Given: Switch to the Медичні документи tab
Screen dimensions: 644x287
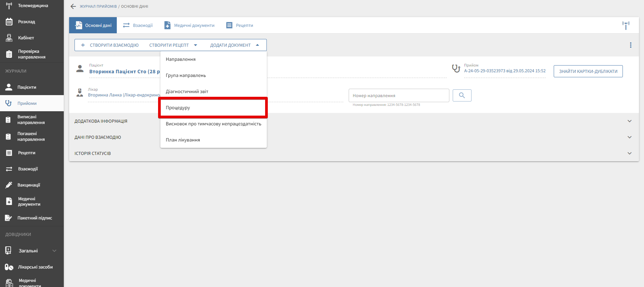Looking at the screenshot, I should coord(190,26).
